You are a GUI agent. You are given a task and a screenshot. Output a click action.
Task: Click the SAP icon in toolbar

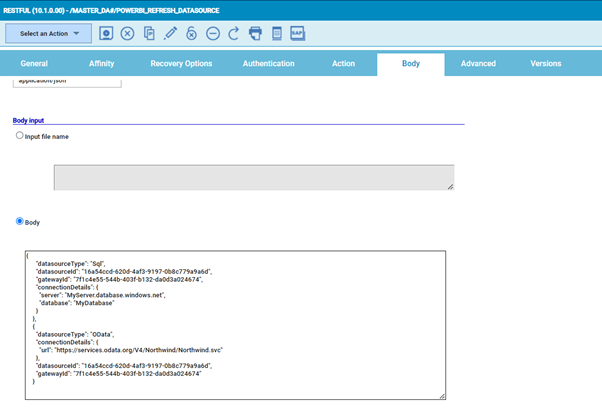click(297, 33)
